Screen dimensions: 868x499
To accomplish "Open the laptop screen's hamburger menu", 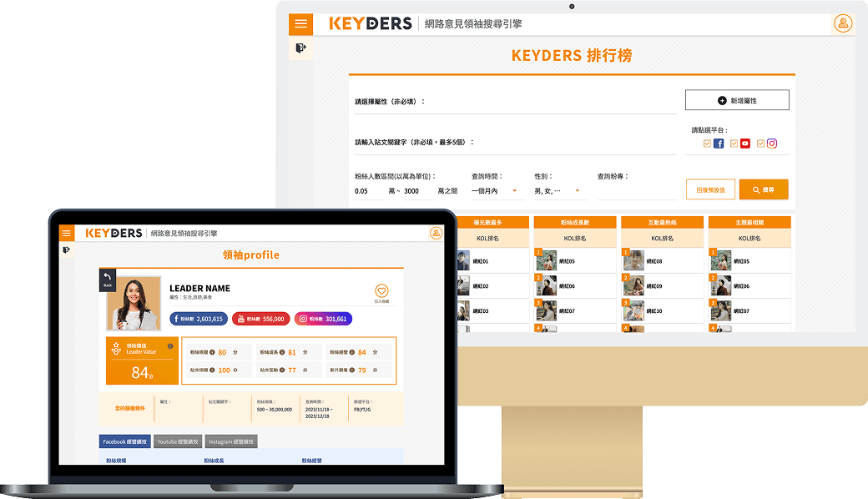I will (67, 233).
